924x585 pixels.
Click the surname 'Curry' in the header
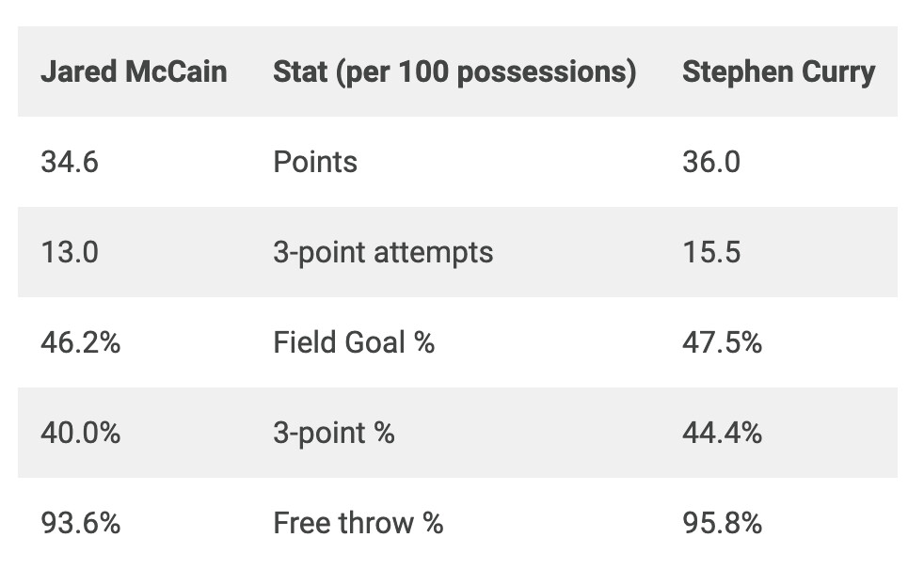(840, 72)
